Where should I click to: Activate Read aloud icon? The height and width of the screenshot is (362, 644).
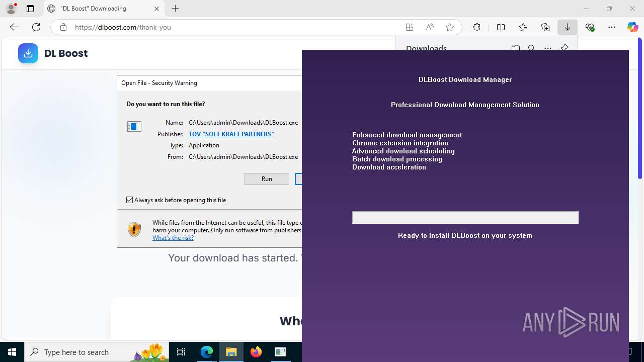click(x=430, y=27)
